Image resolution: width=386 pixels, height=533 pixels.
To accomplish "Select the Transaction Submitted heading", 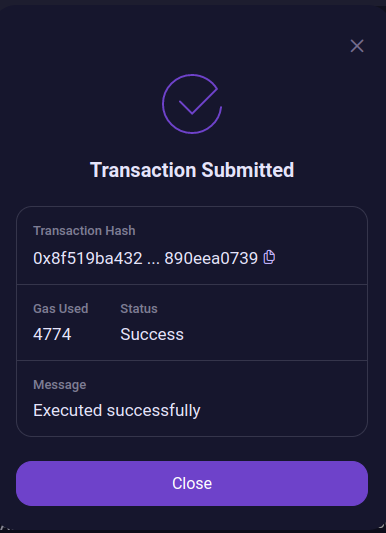I will [192, 170].
